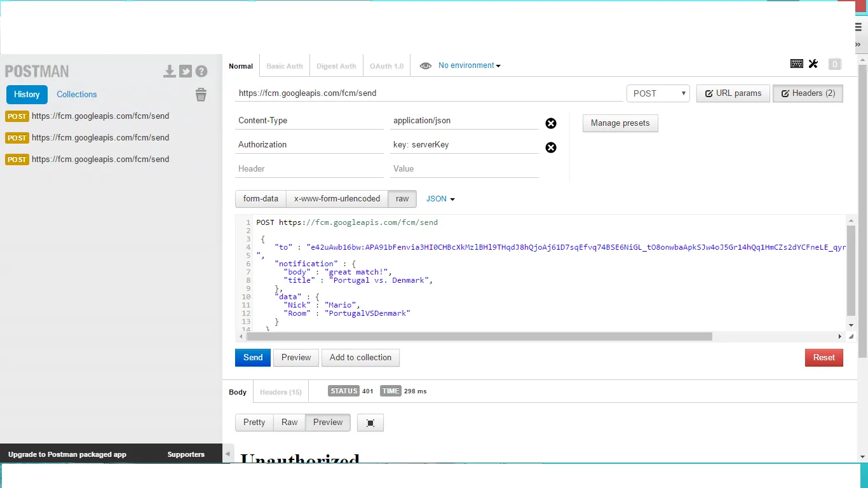Click the Authorization header key field

click(309, 145)
